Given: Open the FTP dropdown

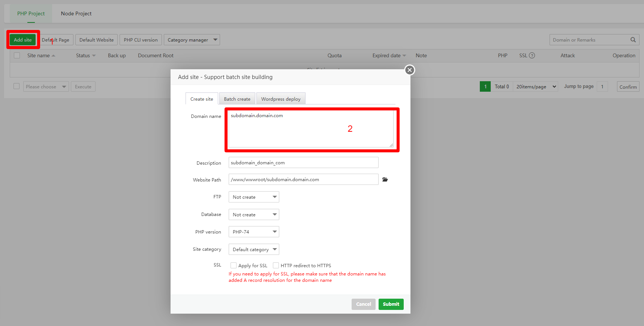Looking at the screenshot, I should [254, 197].
